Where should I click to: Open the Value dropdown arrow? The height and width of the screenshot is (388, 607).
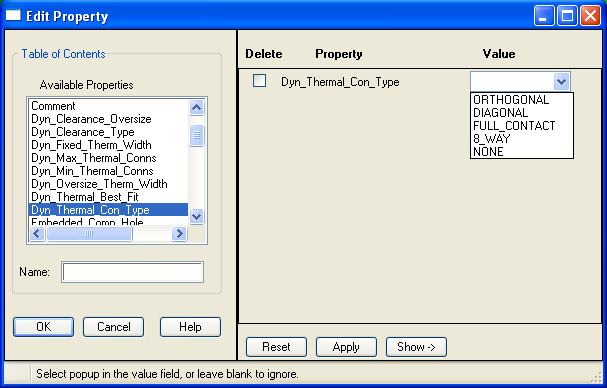(561, 82)
